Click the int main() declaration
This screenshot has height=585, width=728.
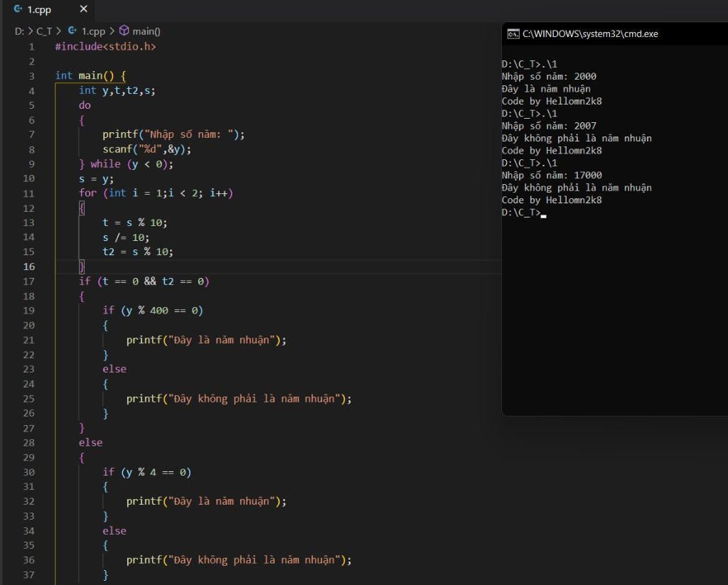[x=90, y=75]
